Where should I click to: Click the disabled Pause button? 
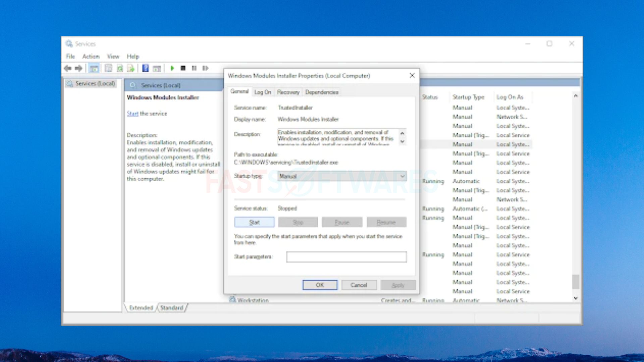coord(342,222)
